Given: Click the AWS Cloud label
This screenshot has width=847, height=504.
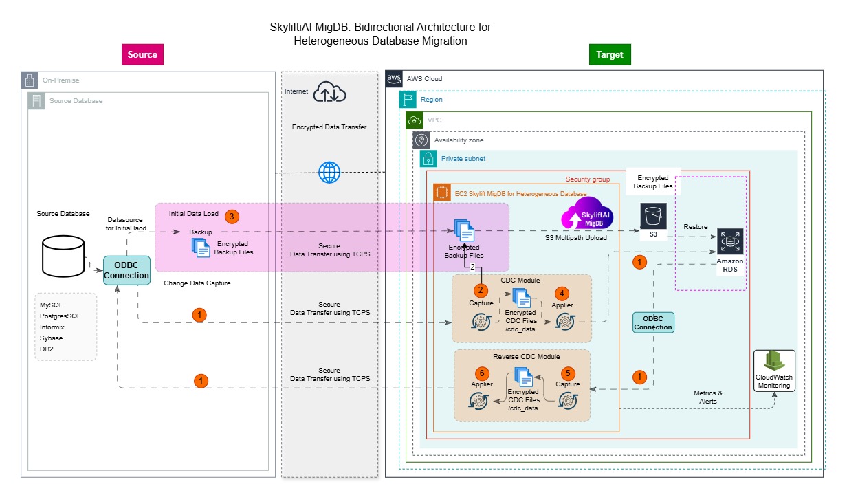Looking at the screenshot, I should [424, 79].
